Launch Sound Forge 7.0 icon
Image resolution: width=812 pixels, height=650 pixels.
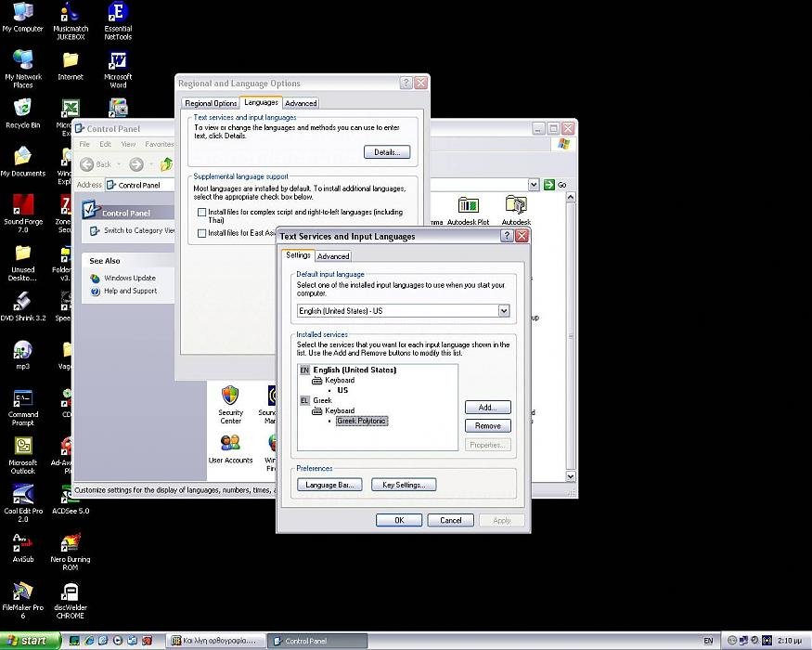[x=23, y=213]
